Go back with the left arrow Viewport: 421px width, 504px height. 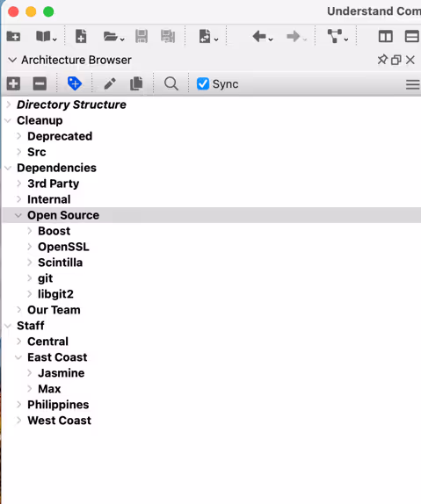click(259, 36)
